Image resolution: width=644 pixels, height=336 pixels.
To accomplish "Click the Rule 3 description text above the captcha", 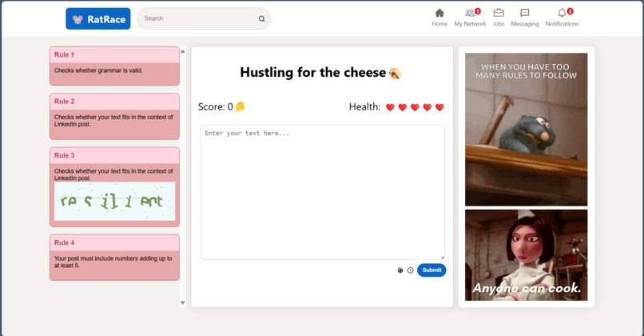I will coord(113,174).
